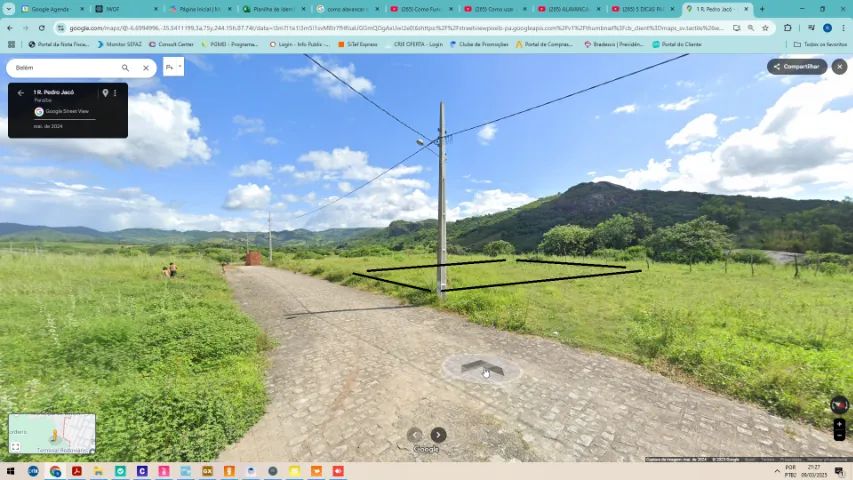Open the three-dot menu in address panel
Viewport: 853px width, 480px height.
pyautogui.click(x=115, y=93)
